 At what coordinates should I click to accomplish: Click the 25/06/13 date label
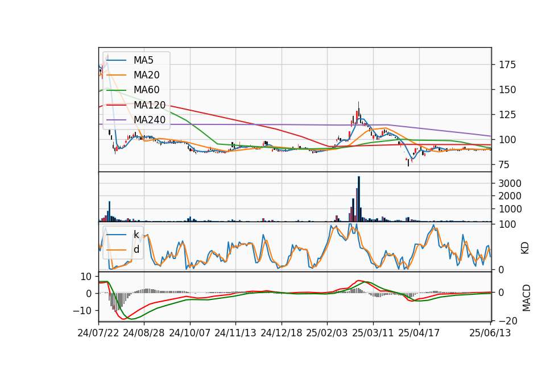pyautogui.click(x=490, y=333)
